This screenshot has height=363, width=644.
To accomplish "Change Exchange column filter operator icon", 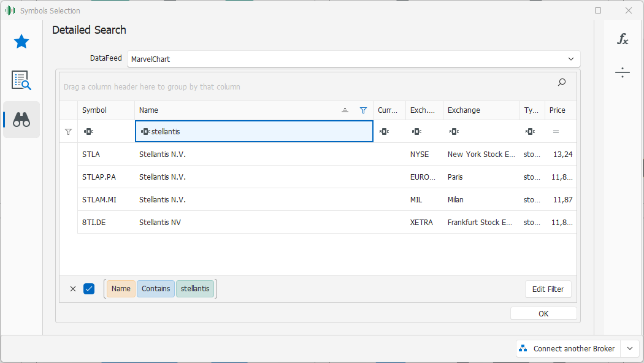I will 454,132.
